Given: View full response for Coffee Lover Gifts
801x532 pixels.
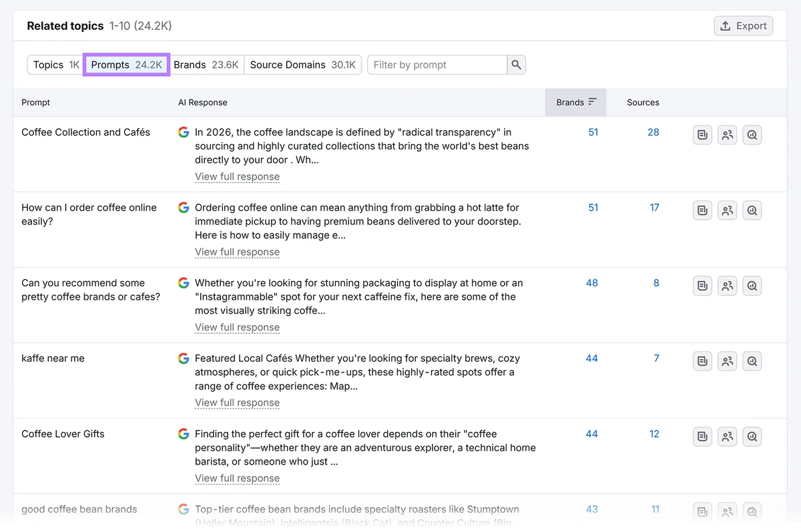Looking at the screenshot, I should click(x=237, y=479).
